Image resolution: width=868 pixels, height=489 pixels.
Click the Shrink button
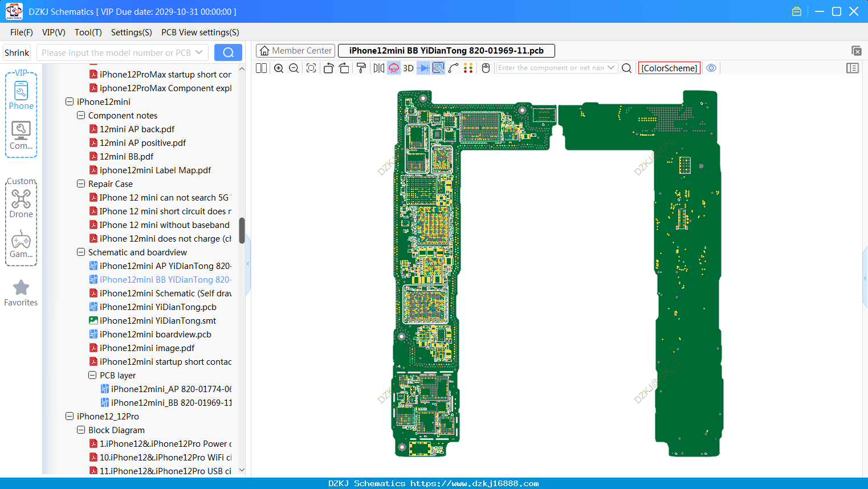(x=17, y=52)
